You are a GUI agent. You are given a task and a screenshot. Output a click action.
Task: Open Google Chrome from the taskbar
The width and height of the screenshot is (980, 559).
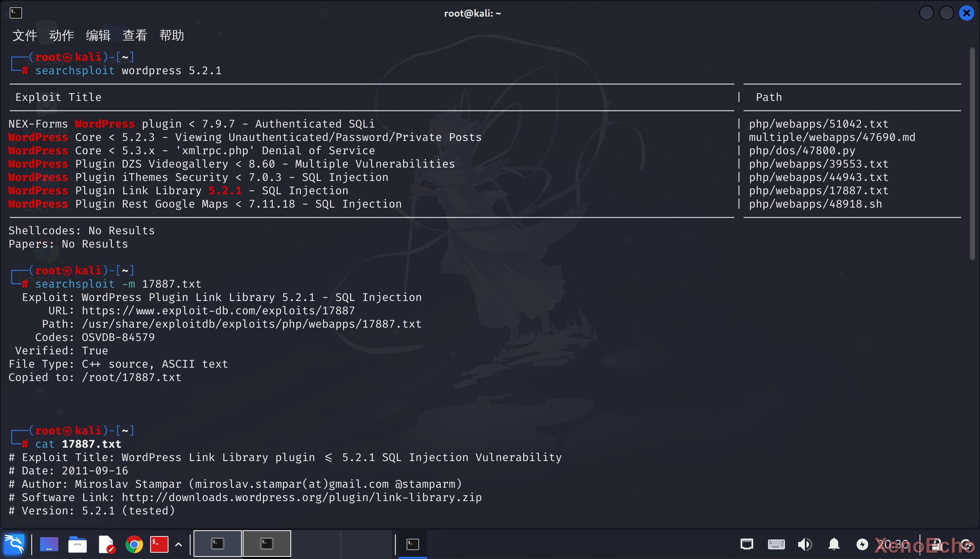pyautogui.click(x=134, y=544)
